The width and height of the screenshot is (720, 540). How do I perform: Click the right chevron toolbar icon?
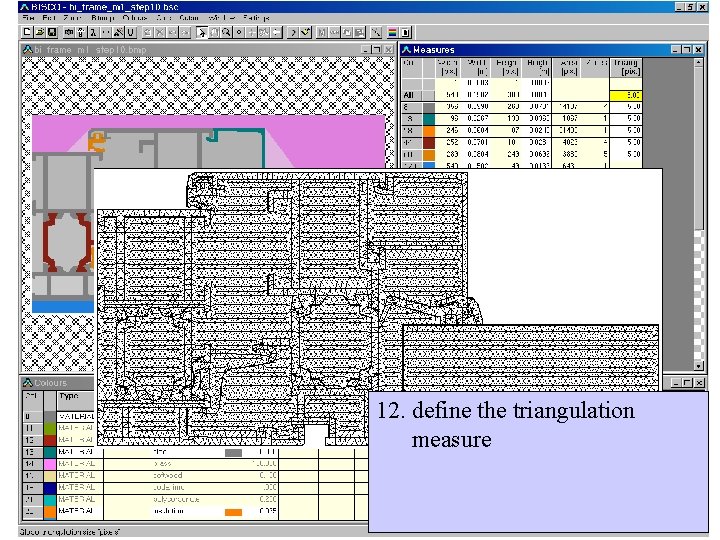tap(292, 32)
